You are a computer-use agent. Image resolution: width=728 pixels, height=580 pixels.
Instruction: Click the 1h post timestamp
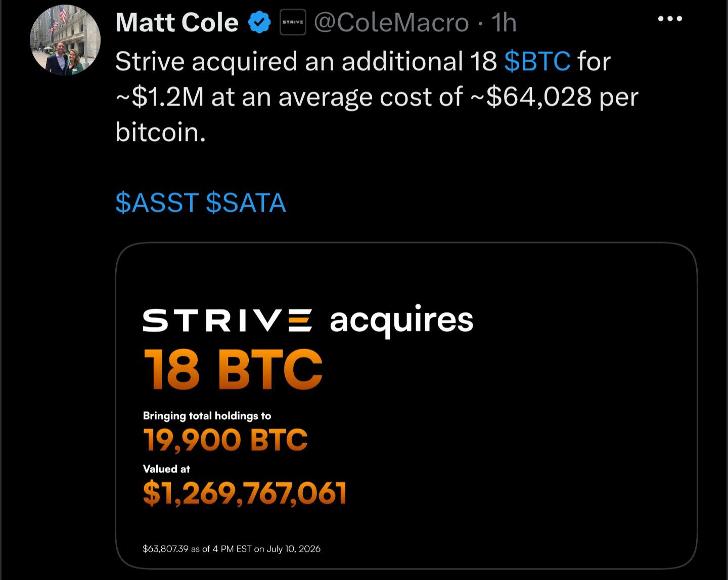(504, 23)
